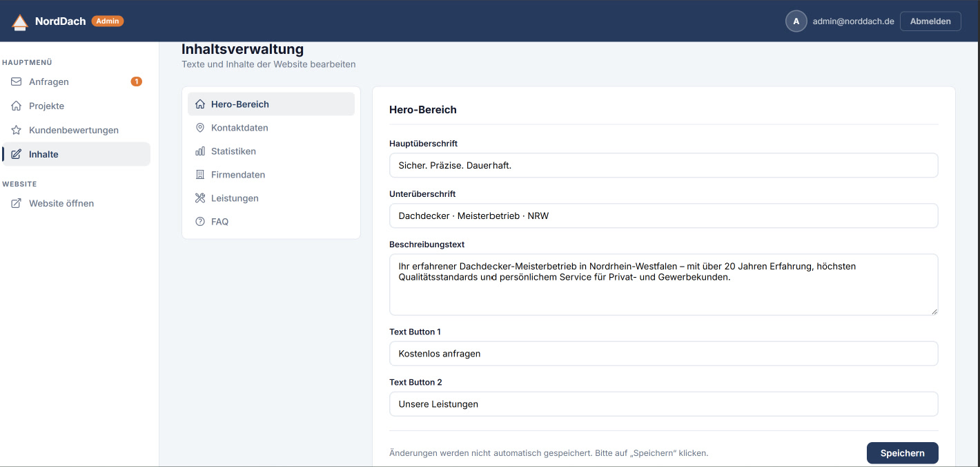Click the Kontaktdaten location pin icon
The width and height of the screenshot is (980, 467).
coord(200,128)
